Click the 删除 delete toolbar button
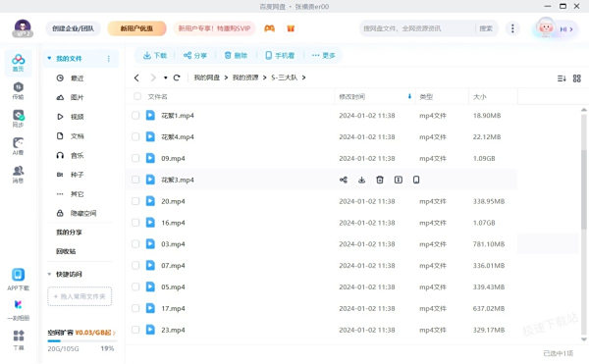The image size is (589, 364). coord(236,56)
